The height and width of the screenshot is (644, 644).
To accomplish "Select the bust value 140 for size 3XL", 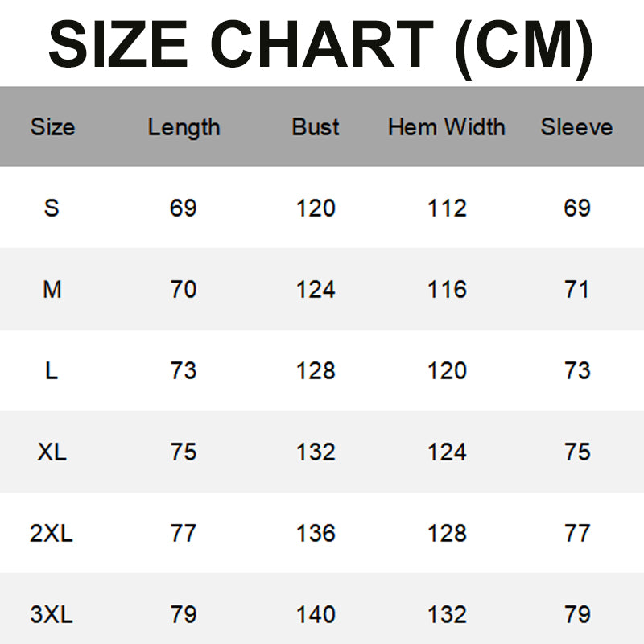I will (x=316, y=615).
